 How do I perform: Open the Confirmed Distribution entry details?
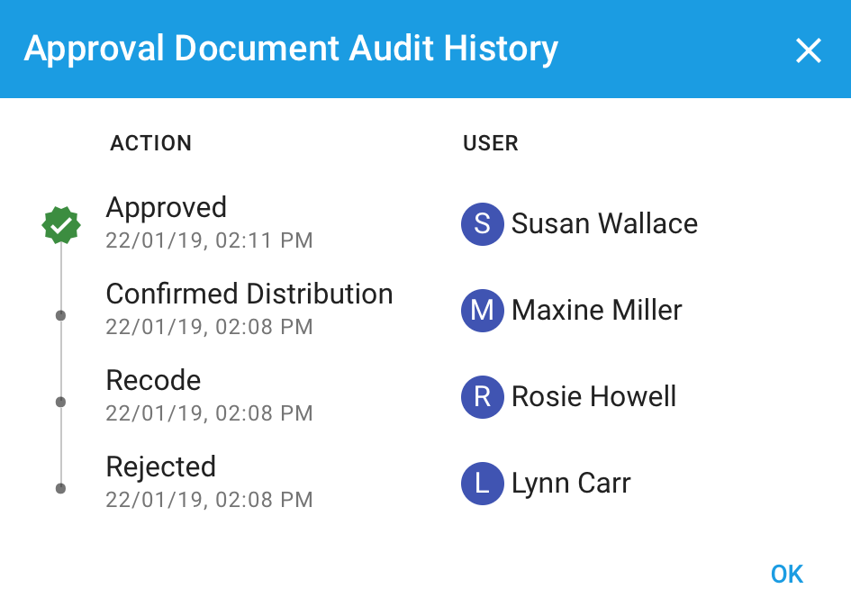pos(250,294)
